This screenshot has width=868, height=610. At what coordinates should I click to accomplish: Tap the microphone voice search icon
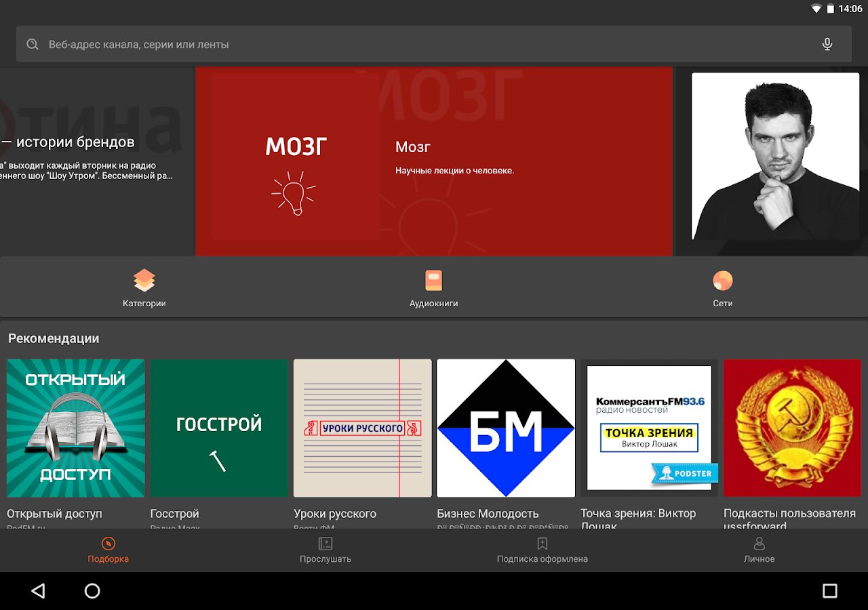[x=827, y=44]
